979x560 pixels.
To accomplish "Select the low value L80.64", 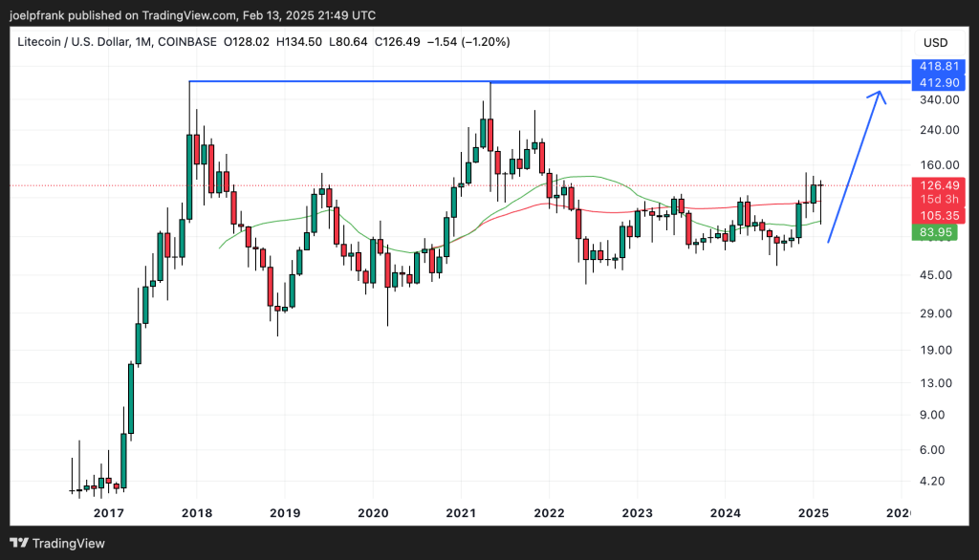I will tap(348, 42).
